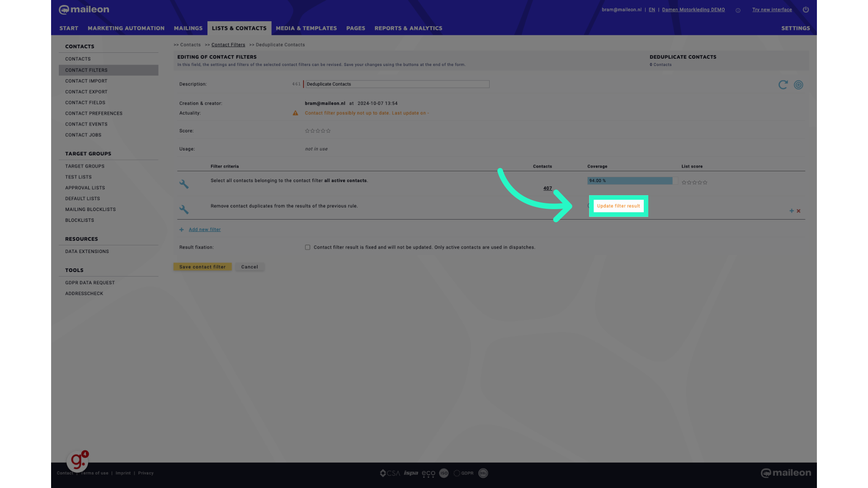Click the Contacts breadcrumb navigation link
868x488 pixels.
tap(190, 44)
